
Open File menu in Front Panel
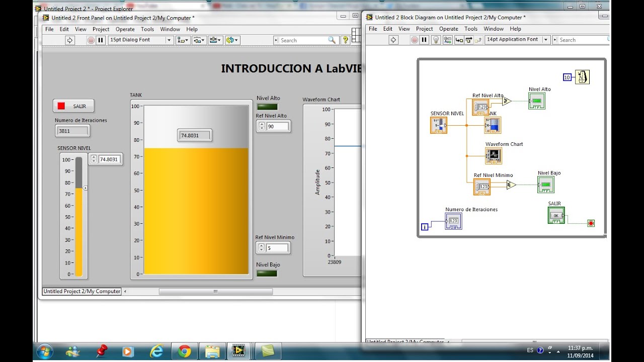pos(49,29)
